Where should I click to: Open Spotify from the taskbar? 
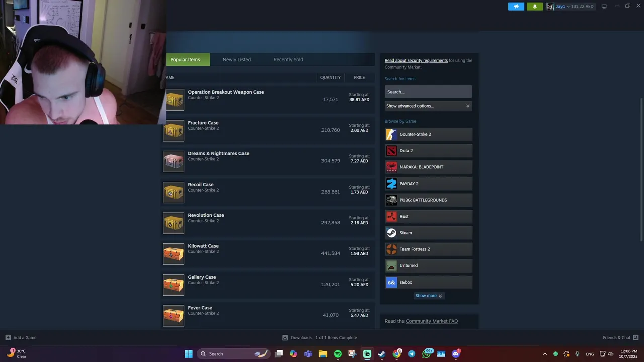tap(338, 354)
